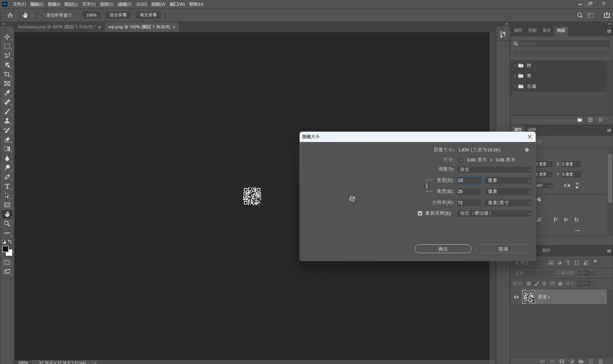The height and width of the screenshot is (364, 613).
Task: Select the Horizontal Type tool
Action: pyautogui.click(x=7, y=186)
